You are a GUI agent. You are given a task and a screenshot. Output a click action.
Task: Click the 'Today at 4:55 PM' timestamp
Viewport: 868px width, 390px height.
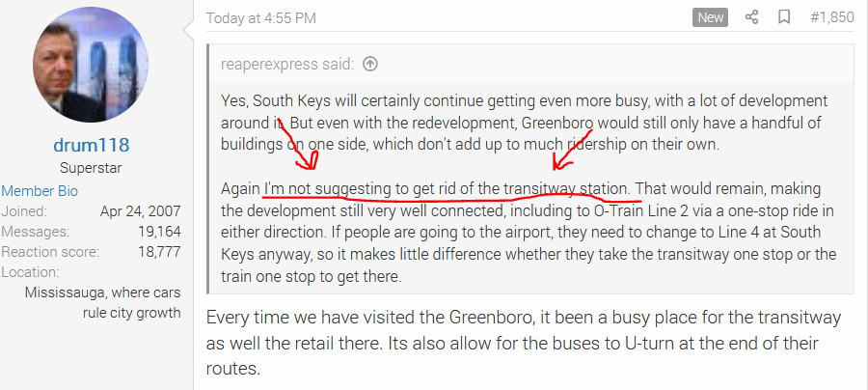tap(260, 17)
